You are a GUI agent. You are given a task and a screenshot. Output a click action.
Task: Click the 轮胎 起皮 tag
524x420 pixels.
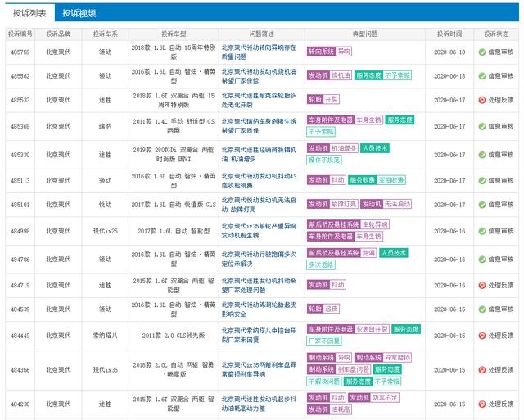(x=323, y=309)
